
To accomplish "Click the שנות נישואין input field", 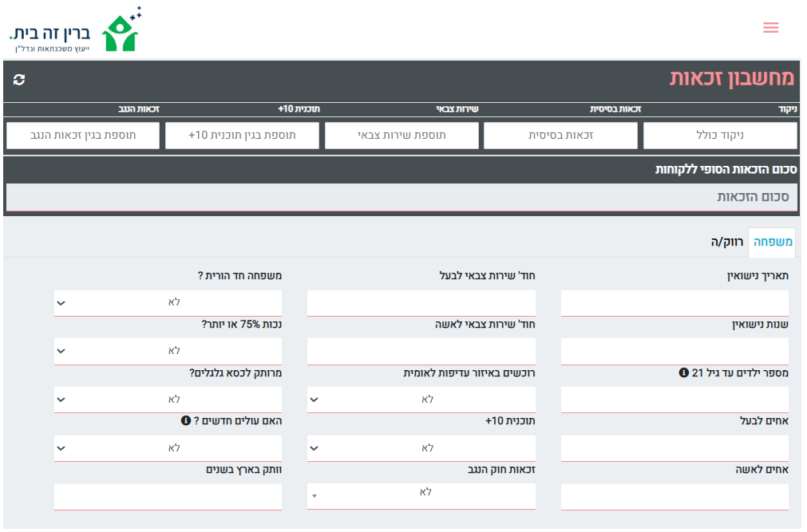I will point(674,352).
